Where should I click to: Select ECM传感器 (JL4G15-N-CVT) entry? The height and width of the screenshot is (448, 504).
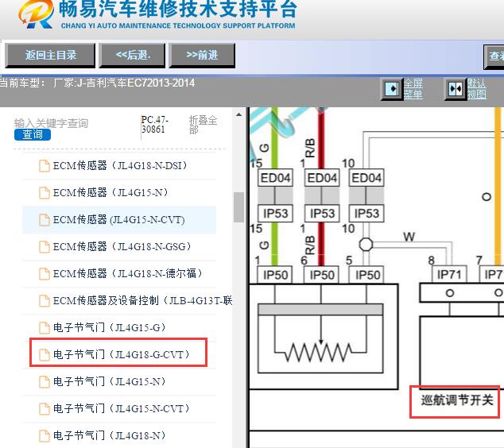click(x=118, y=220)
